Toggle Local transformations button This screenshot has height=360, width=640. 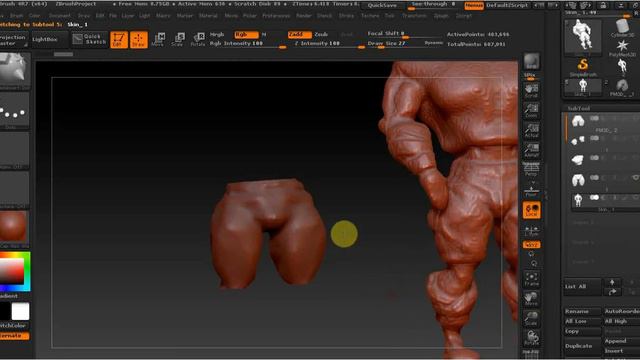(x=531, y=211)
